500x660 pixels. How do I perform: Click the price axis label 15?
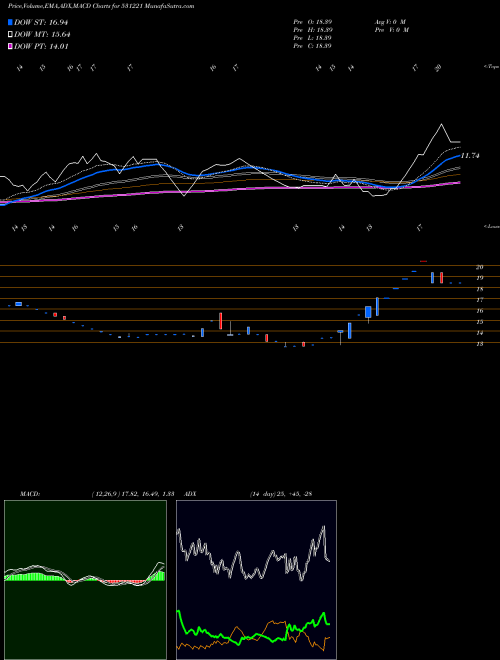tap(479, 322)
